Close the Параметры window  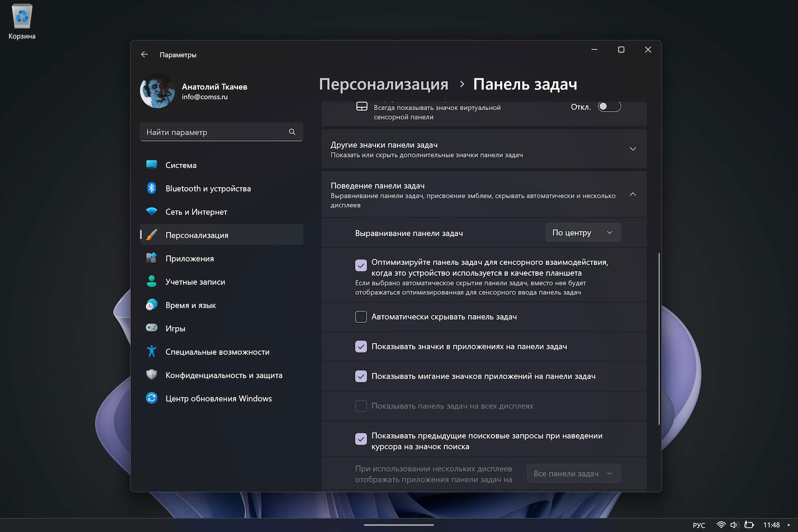(648, 49)
